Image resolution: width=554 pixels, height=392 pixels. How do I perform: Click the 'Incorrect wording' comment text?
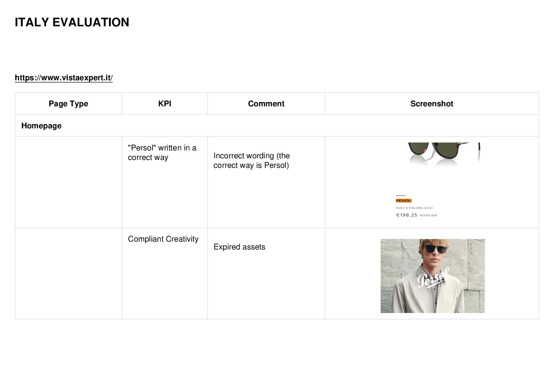tap(252, 160)
